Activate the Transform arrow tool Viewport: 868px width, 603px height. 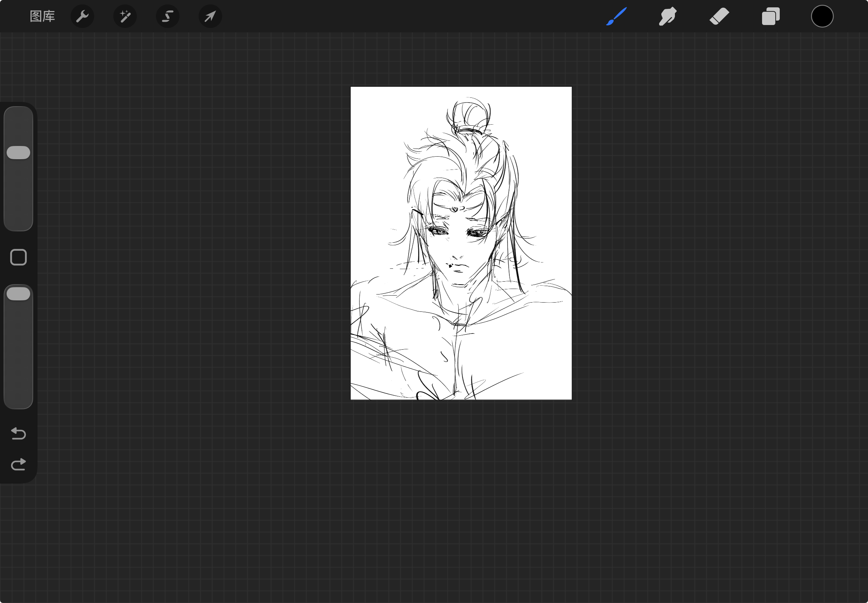(210, 16)
